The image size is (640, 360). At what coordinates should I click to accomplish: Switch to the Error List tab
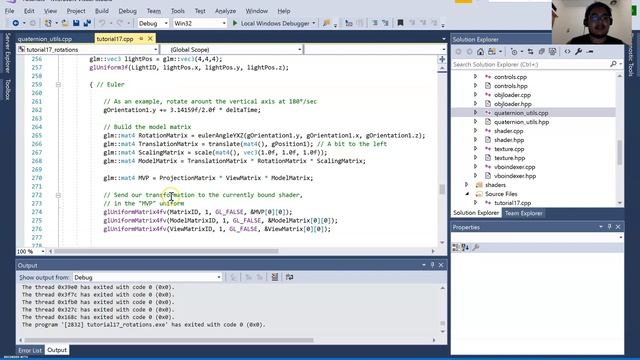30,350
